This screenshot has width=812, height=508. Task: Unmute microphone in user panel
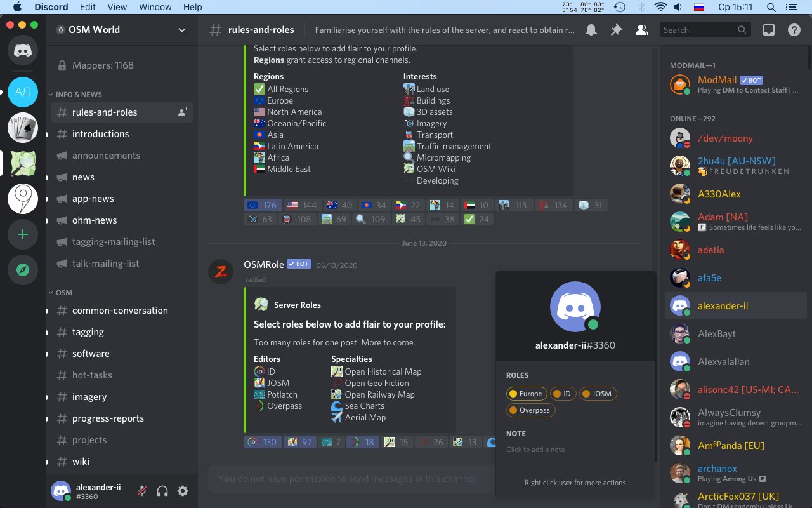coord(142,491)
